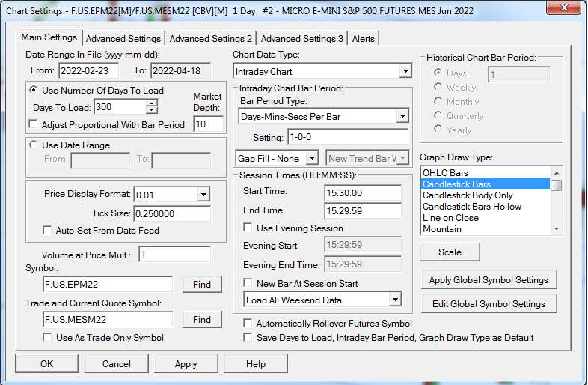Click the Session Start Time field

click(x=363, y=192)
